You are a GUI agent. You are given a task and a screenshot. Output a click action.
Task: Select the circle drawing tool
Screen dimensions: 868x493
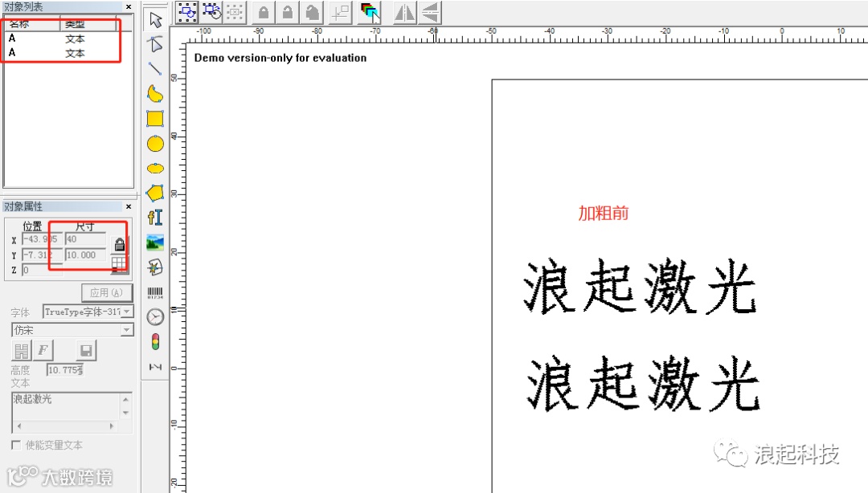[156, 144]
